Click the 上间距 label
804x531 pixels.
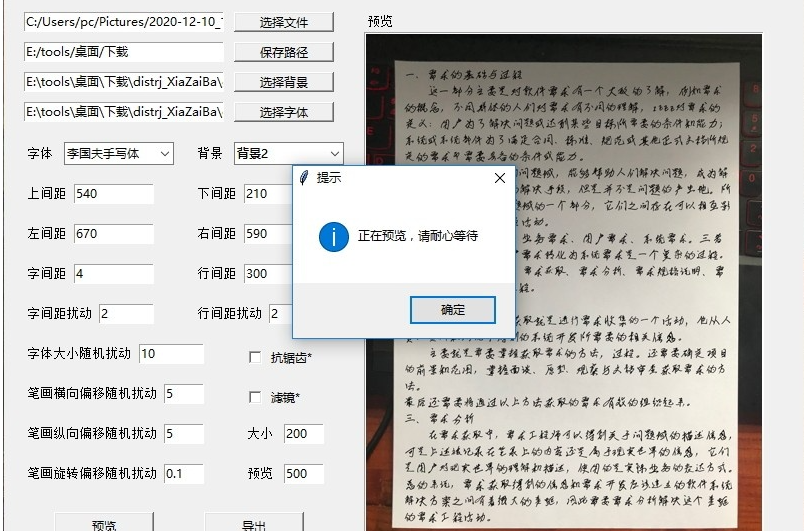47,193
